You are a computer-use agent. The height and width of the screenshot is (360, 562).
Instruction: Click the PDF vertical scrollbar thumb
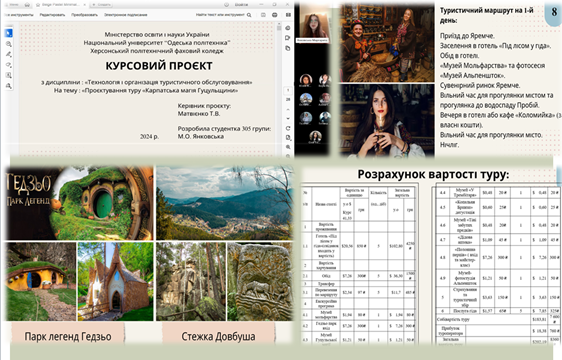279,27
